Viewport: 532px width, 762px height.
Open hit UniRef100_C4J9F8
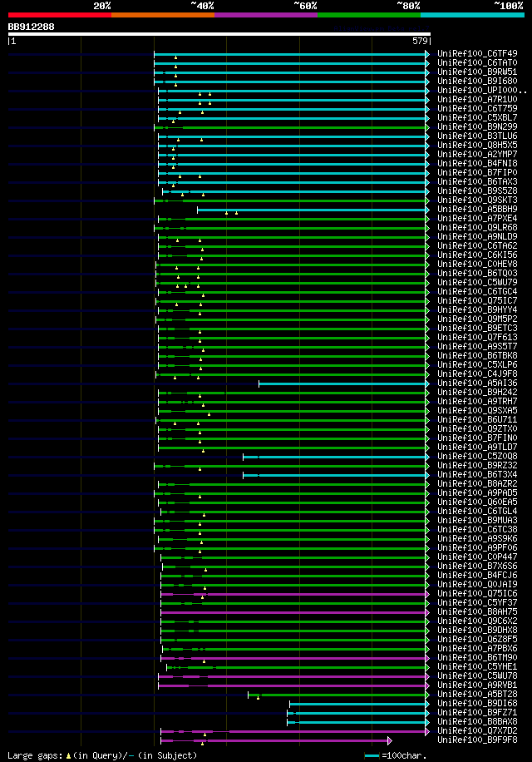coord(477,374)
